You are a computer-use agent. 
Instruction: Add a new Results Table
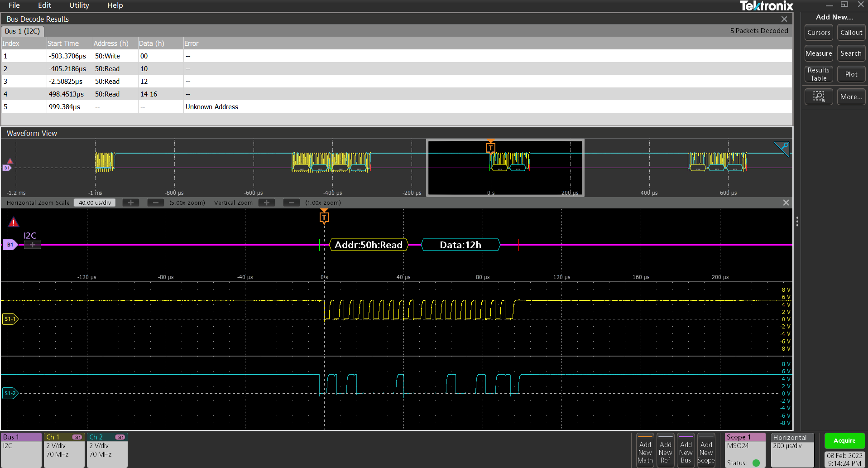pos(818,74)
